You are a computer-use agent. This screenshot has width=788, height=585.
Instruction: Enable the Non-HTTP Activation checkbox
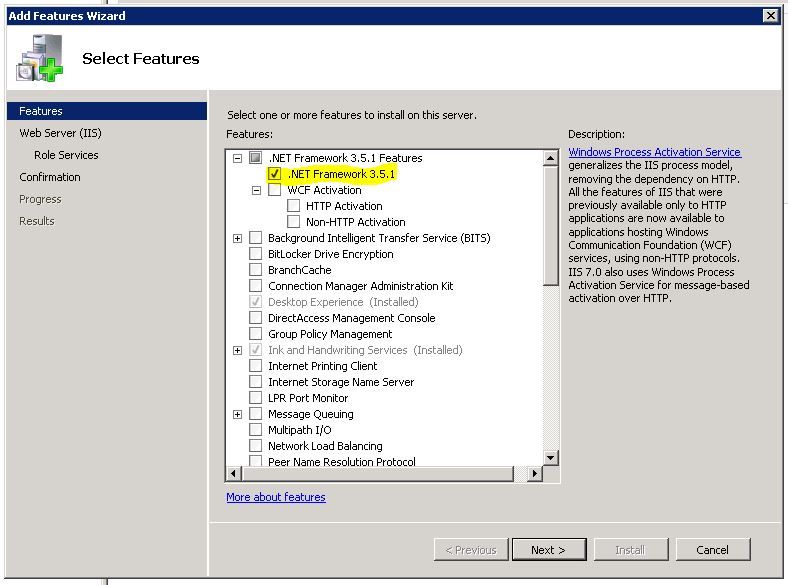click(x=293, y=222)
